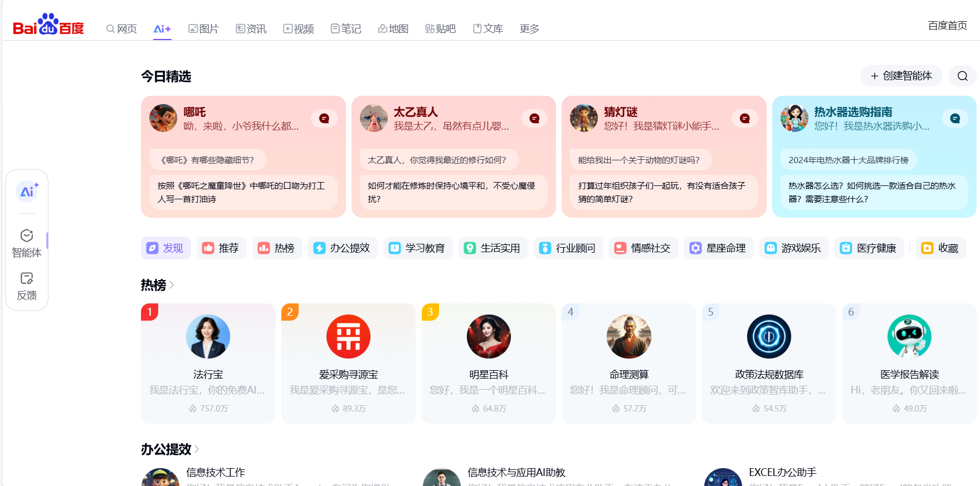Select the 学习教育 category
This screenshot has height=486, width=980.
pyautogui.click(x=418, y=248)
